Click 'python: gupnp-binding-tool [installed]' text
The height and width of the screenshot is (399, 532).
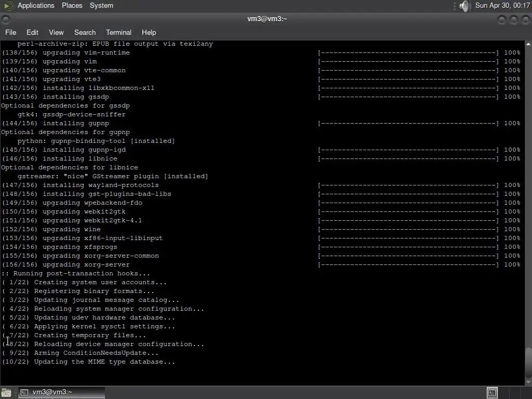(96, 141)
